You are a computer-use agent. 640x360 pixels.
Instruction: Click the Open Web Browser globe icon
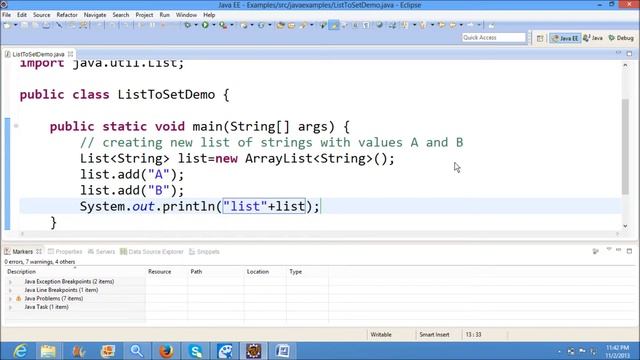(x=379, y=25)
